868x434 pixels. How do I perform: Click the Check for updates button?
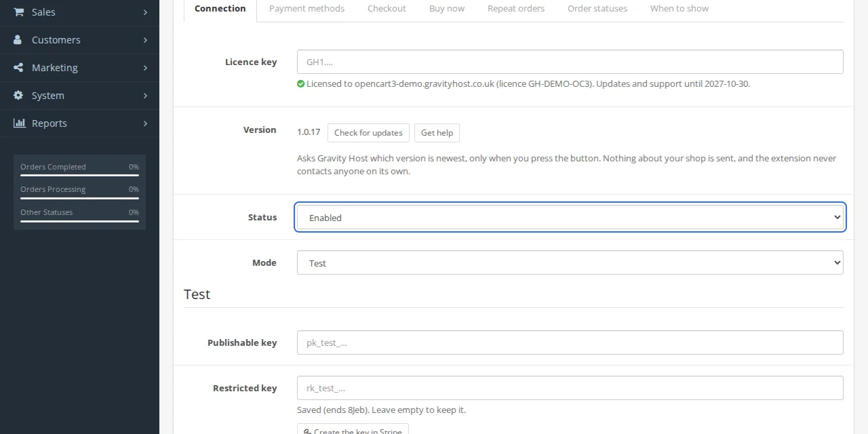click(368, 133)
